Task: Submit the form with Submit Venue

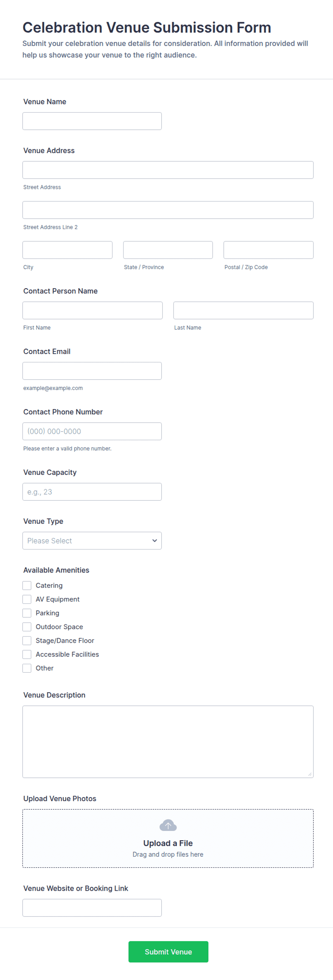Action: (x=168, y=952)
